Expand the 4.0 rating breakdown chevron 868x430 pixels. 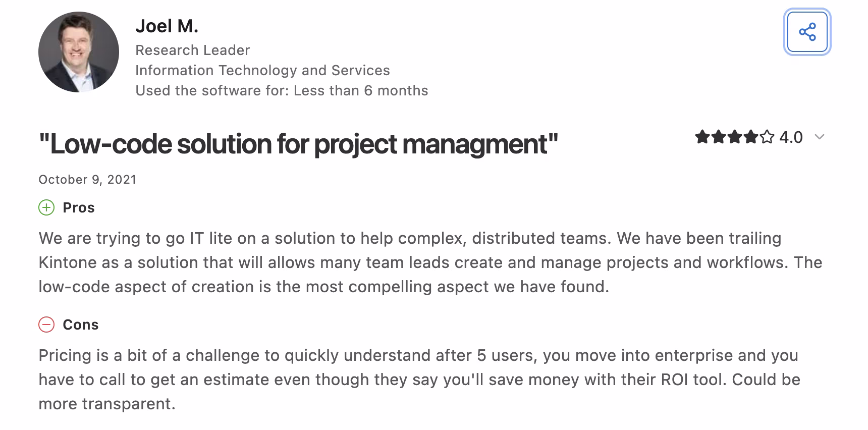pos(820,137)
